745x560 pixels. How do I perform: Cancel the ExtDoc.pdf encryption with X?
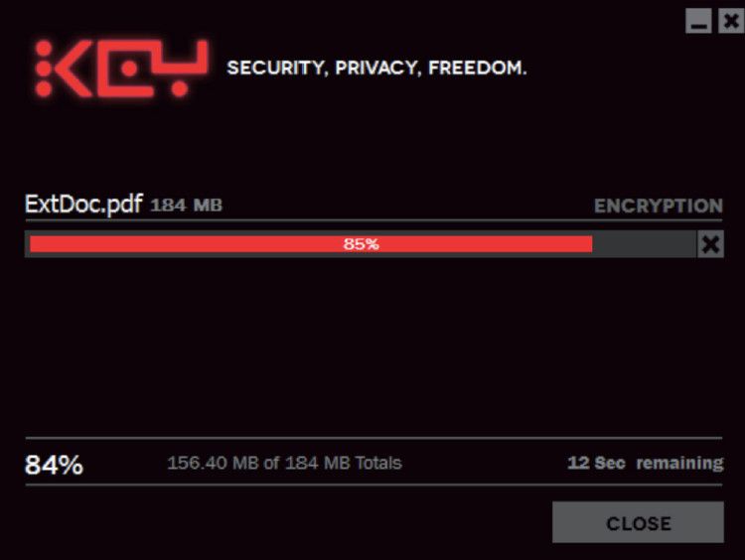coord(710,244)
